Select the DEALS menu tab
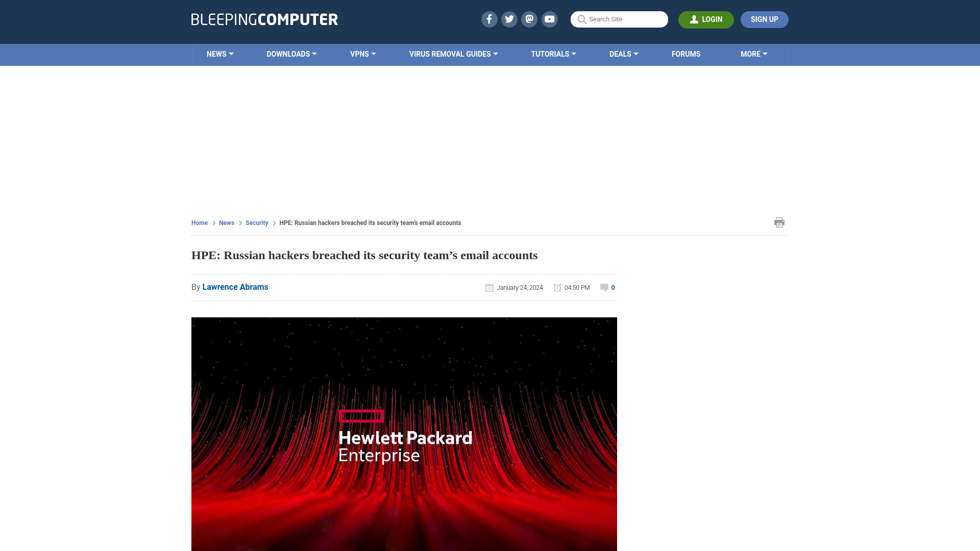 click(x=623, y=54)
